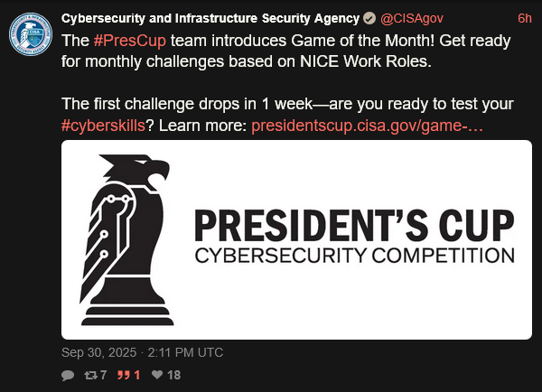Open the 6h relative timestamp link
Image resolution: width=542 pixels, height=392 pixels.
tap(524, 19)
